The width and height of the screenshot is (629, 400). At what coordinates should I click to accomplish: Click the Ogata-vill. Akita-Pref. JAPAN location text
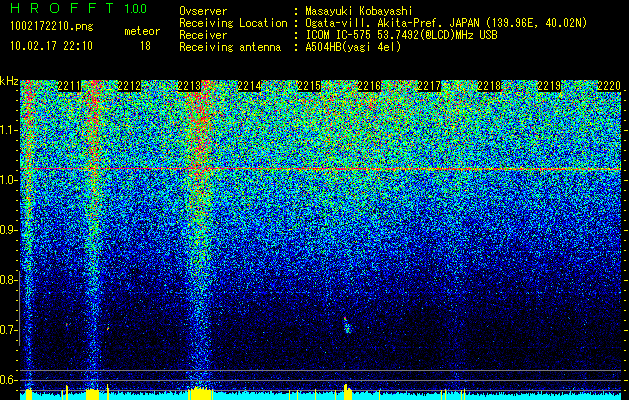coord(446,23)
